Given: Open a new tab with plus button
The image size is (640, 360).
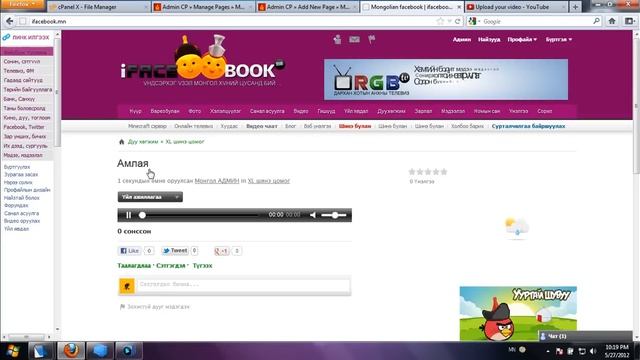Looking at the screenshot, I should [575, 7].
